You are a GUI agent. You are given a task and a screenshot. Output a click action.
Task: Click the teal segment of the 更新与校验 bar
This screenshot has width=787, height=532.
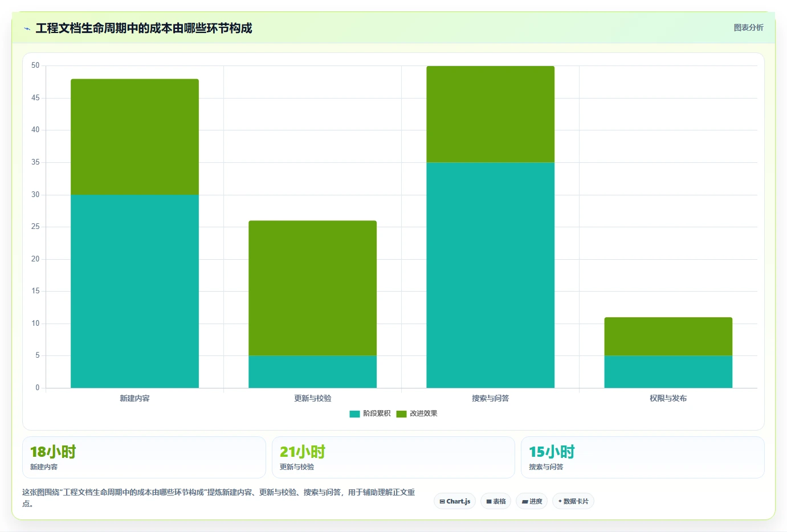point(312,372)
